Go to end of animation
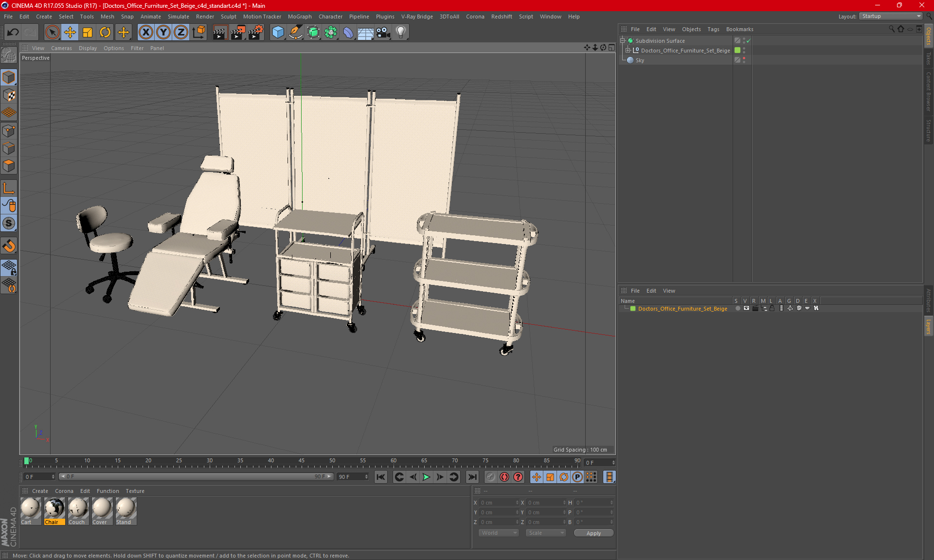The height and width of the screenshot is (560, 934). pyautogui.click(x=472, y=477)
